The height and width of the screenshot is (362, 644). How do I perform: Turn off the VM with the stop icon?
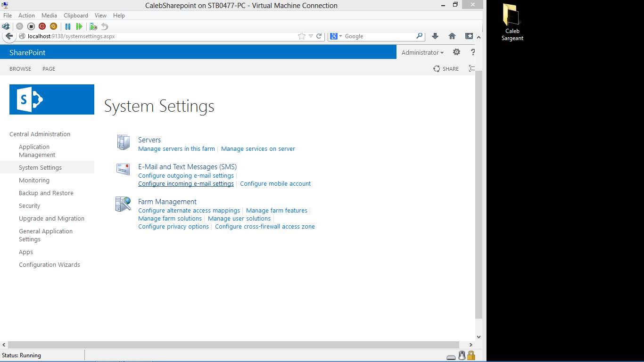click(31, 26)
